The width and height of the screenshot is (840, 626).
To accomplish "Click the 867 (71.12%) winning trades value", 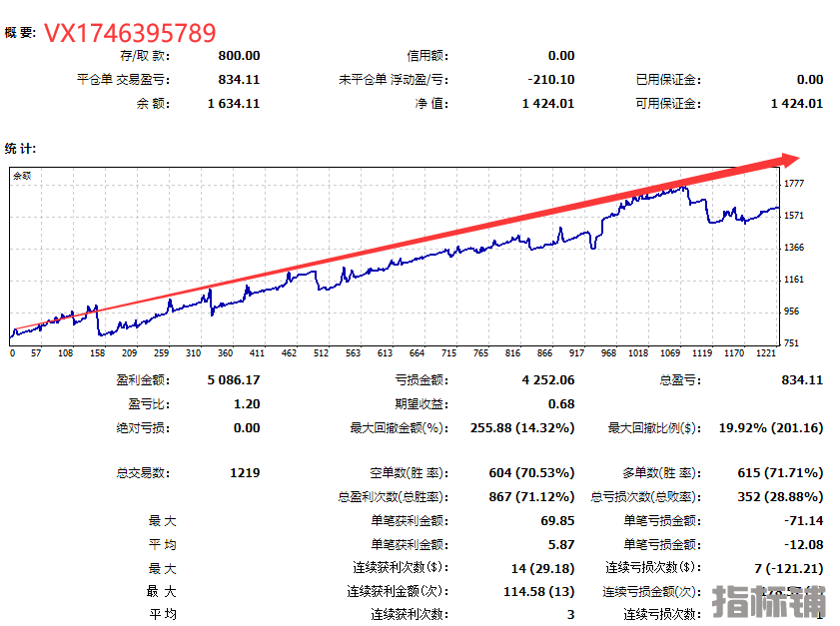I will point(530,496).
